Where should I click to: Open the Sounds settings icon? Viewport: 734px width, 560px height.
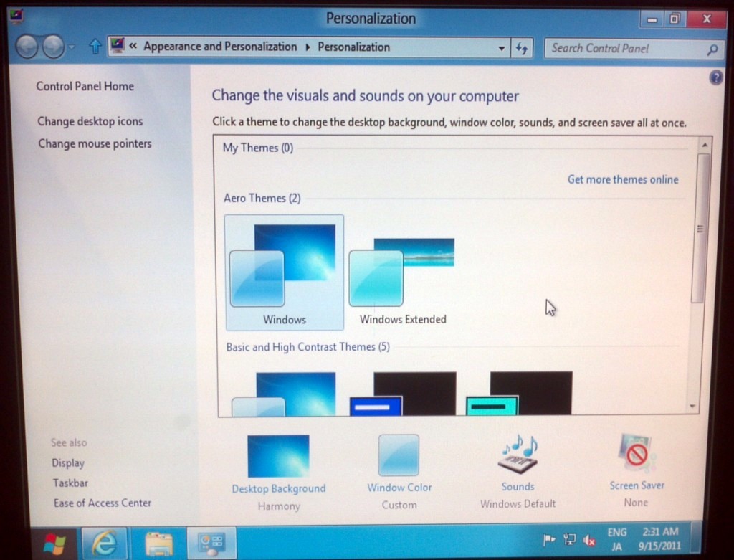[x=518, y=456]
